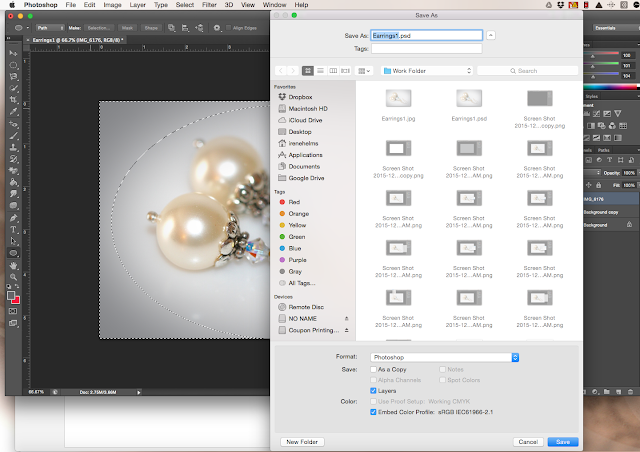Uncheck Embed Color Profile checkbox
Image resolution: width=640 pixels, height=452 pixels.
pos(373,412)
